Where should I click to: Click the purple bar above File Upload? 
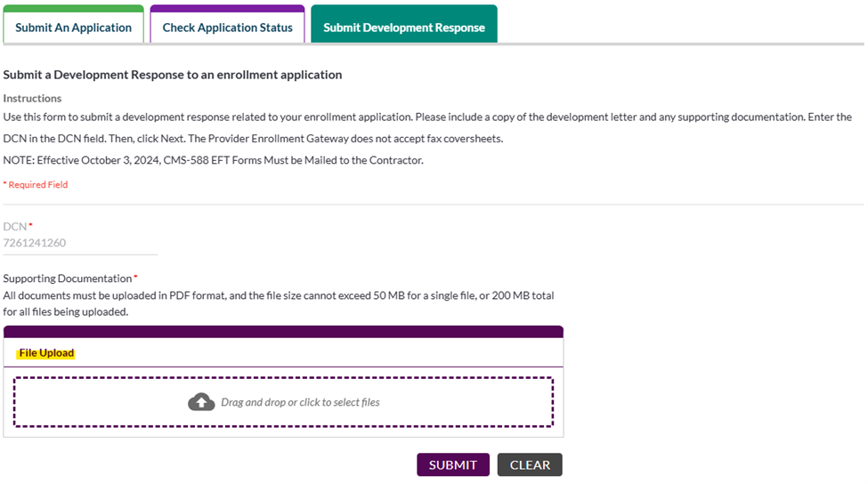(x=283, y=332)
